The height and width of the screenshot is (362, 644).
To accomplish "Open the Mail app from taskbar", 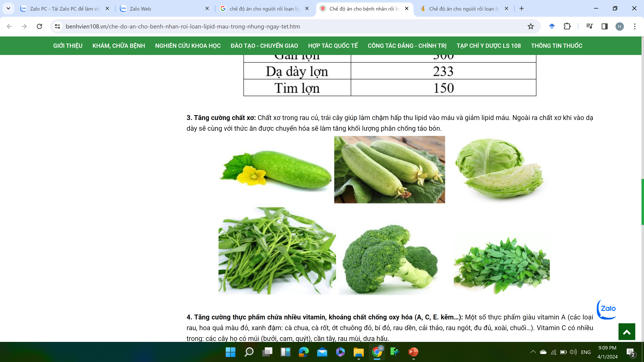I will 322,352.
